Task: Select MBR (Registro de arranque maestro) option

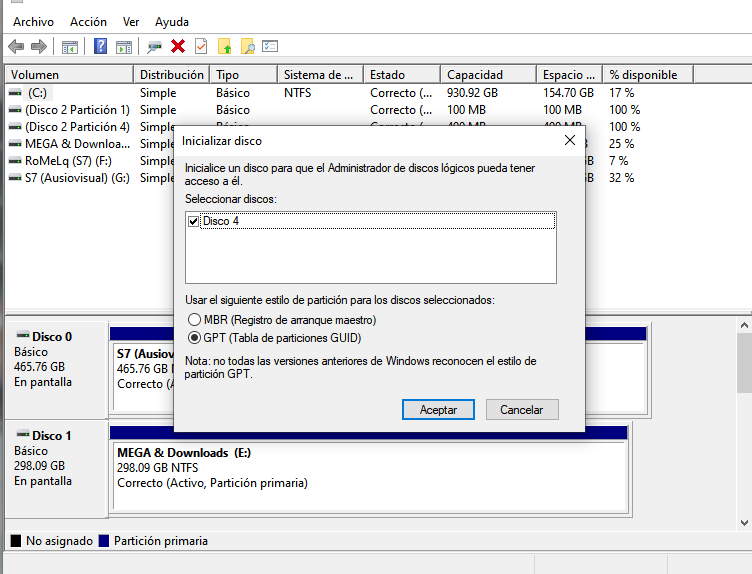Action: [194, 320]
